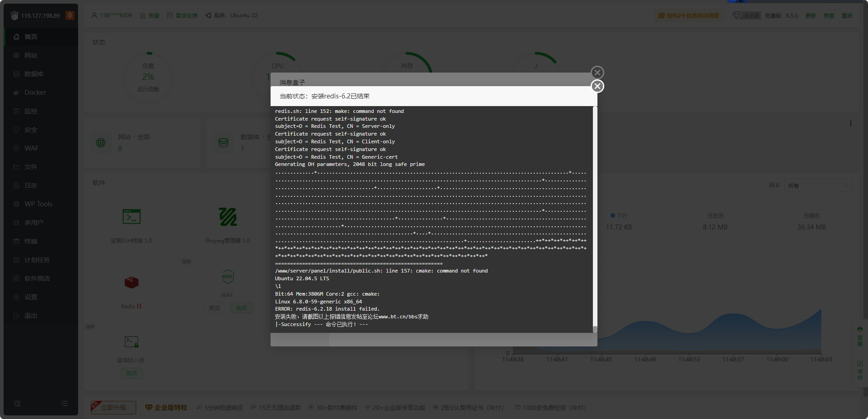
Task: Open the 网卡 所有 dropdown
Action: pyautogui.click(x=819, y=185)
